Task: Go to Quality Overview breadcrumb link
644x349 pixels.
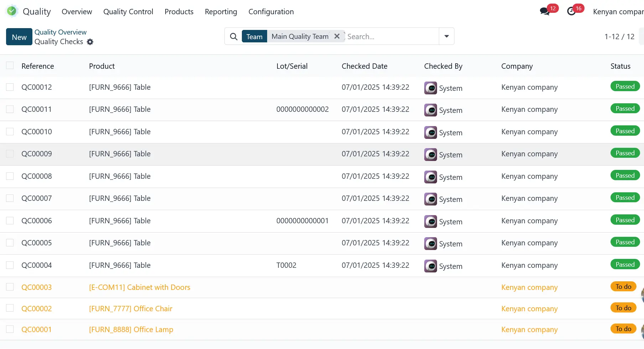Action: (x=61, y=32)
